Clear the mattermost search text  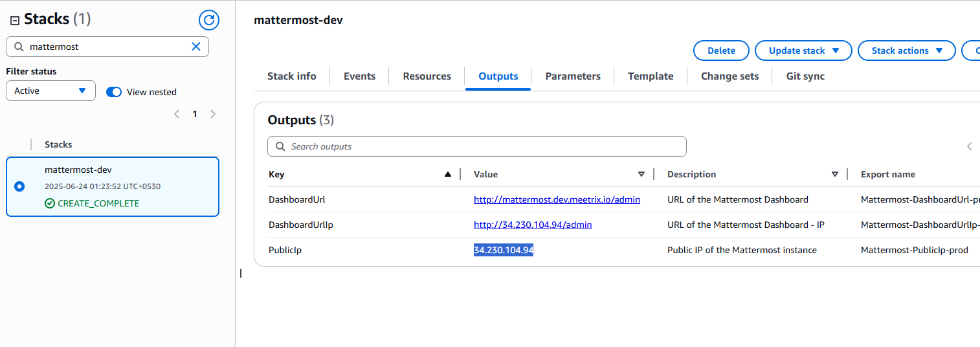click(x=196, y=47)
